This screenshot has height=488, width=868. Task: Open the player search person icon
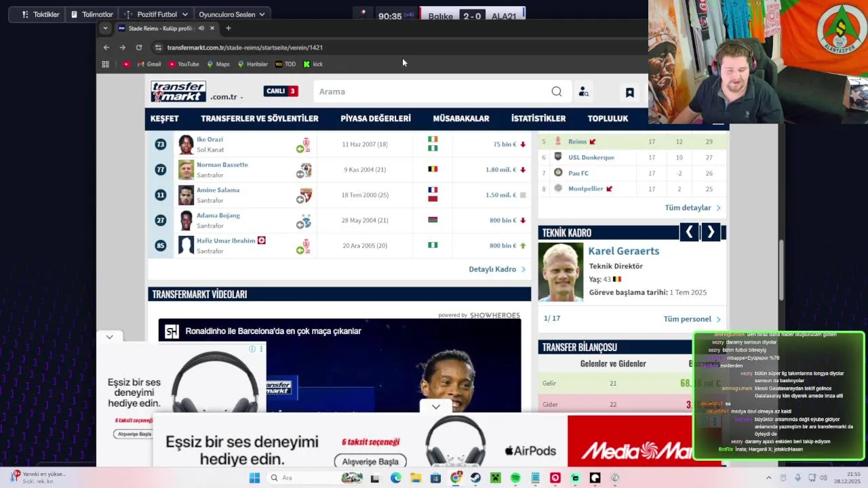click(x=583, y=91)
